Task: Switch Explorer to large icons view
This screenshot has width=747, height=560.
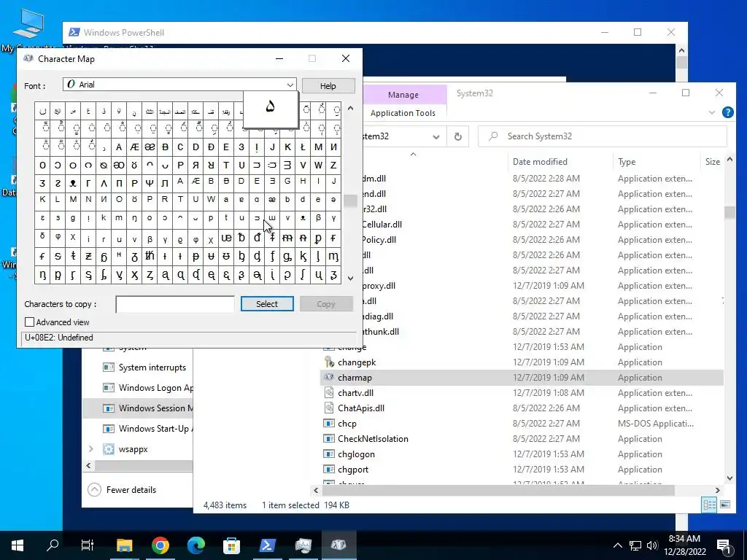Action: [725, 505]
